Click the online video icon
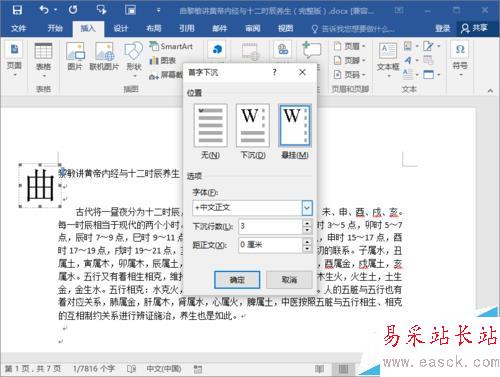The image size is (500, 377). (x=250, y=52)
